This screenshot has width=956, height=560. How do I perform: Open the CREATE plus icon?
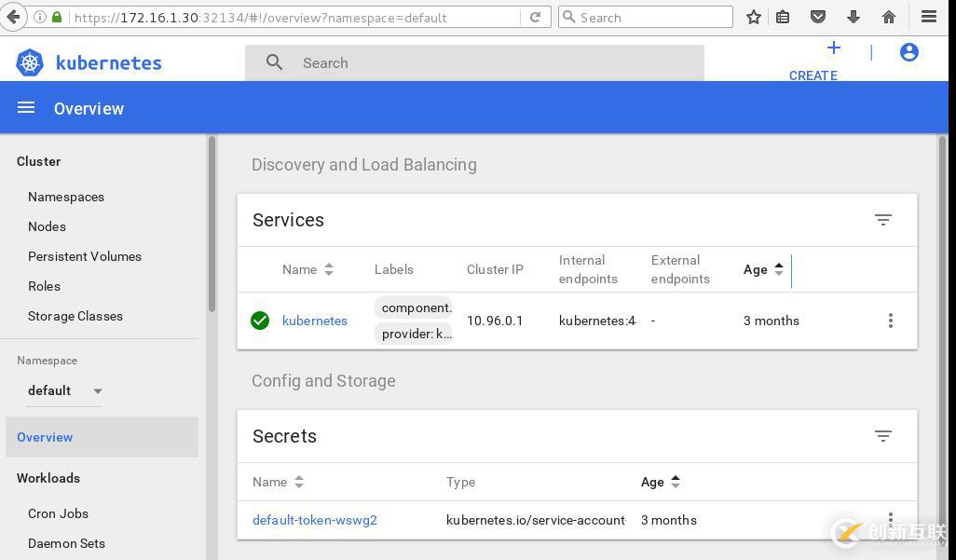[x=832, y=48]
